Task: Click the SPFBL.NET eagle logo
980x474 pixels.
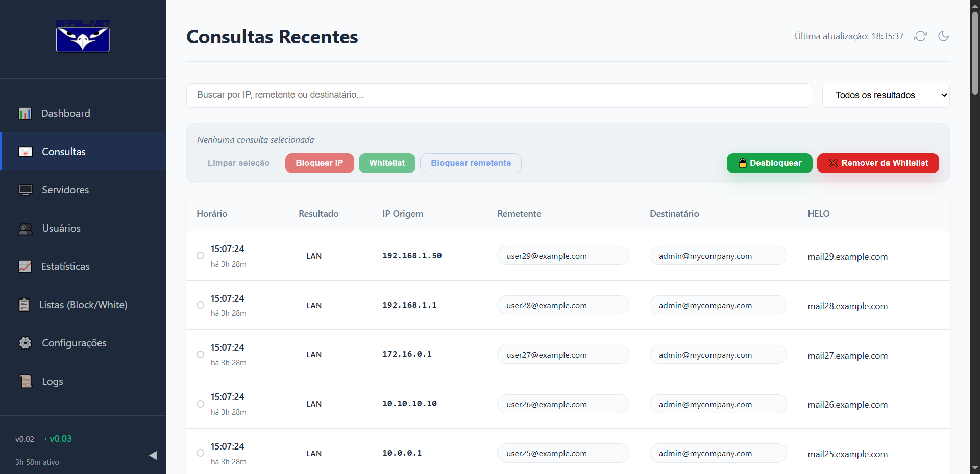Action: click(83, 36)
